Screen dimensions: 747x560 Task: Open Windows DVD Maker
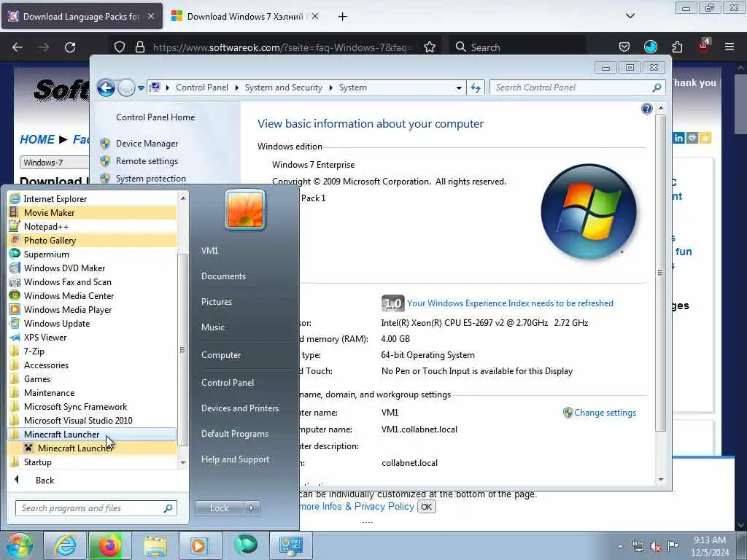pos(93,268)
